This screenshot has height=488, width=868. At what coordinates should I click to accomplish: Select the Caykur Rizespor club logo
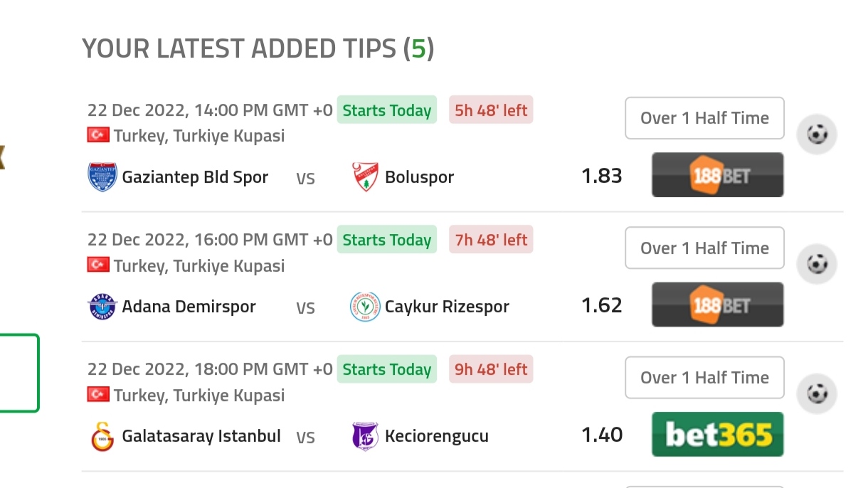coord(365,307)
